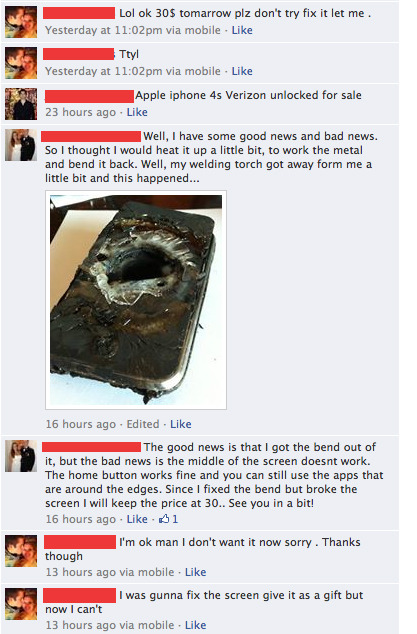Like the welding torch photo comment
The image size is (417, 634).
pos(180,424)
